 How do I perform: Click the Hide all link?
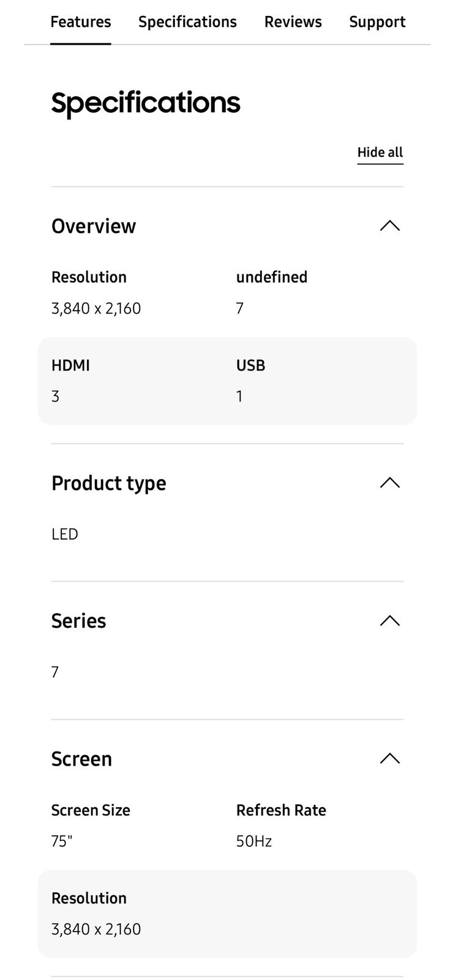click(380, 153)
